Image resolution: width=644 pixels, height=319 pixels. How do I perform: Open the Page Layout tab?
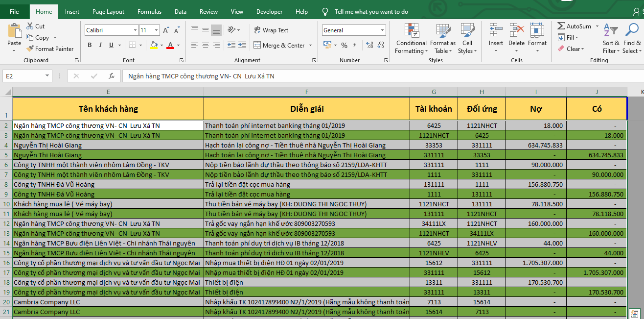[108, 12]
